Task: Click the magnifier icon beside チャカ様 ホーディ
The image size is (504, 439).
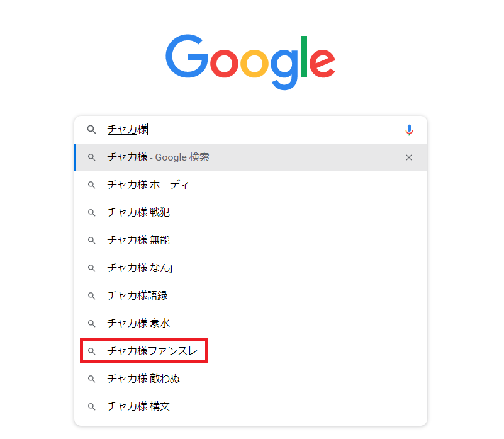Action: coord(92,185)
